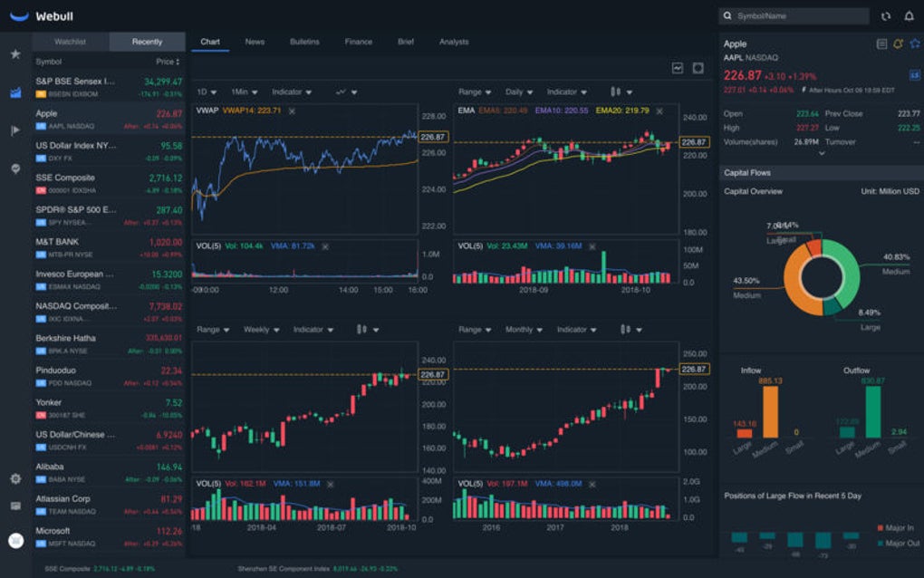Screen dimensions: 924x578
Task: Open the Monthly interval dropdown
Action: (524, 330)
